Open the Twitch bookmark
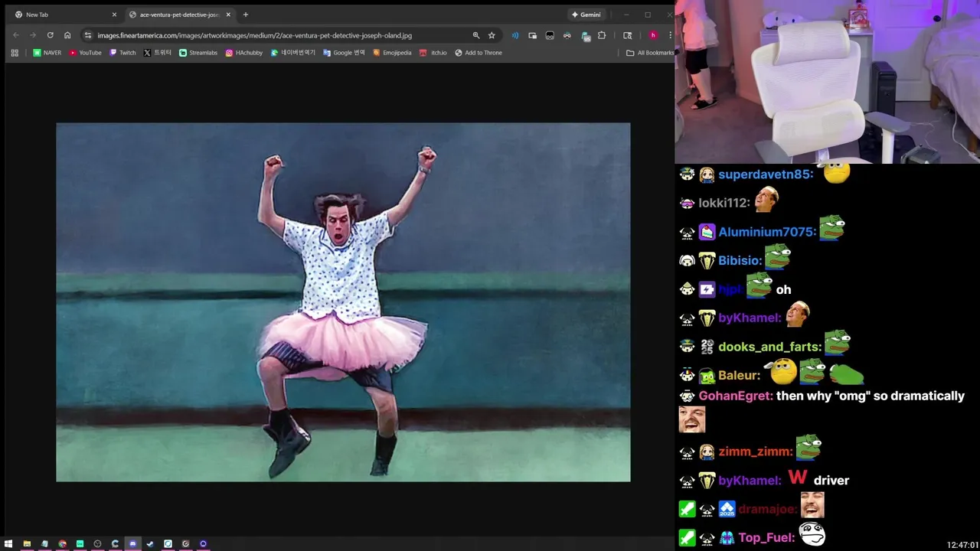This screenshot has height=551, width=980. coord(122,53)
